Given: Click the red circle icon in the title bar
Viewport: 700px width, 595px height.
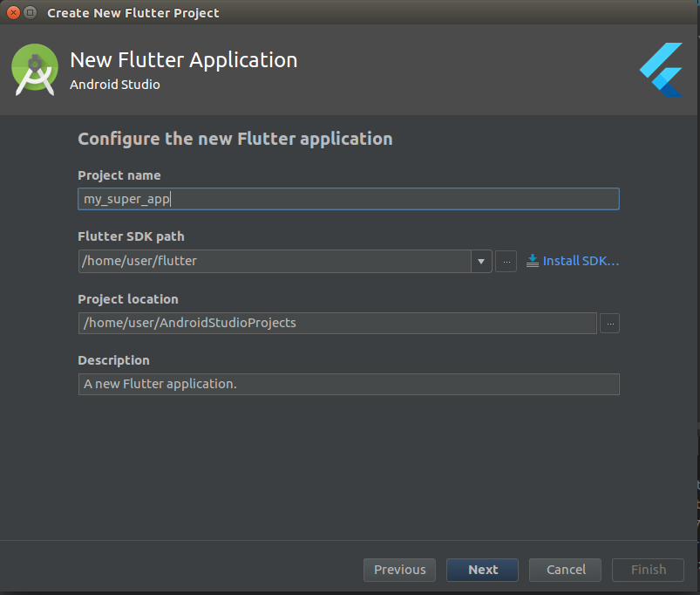Looking at the screenshot, I should pyautogui.click(x=11, y=12).
